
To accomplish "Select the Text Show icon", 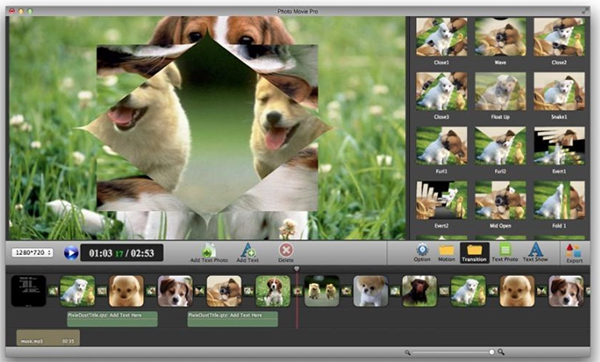I will click(535, 249).
